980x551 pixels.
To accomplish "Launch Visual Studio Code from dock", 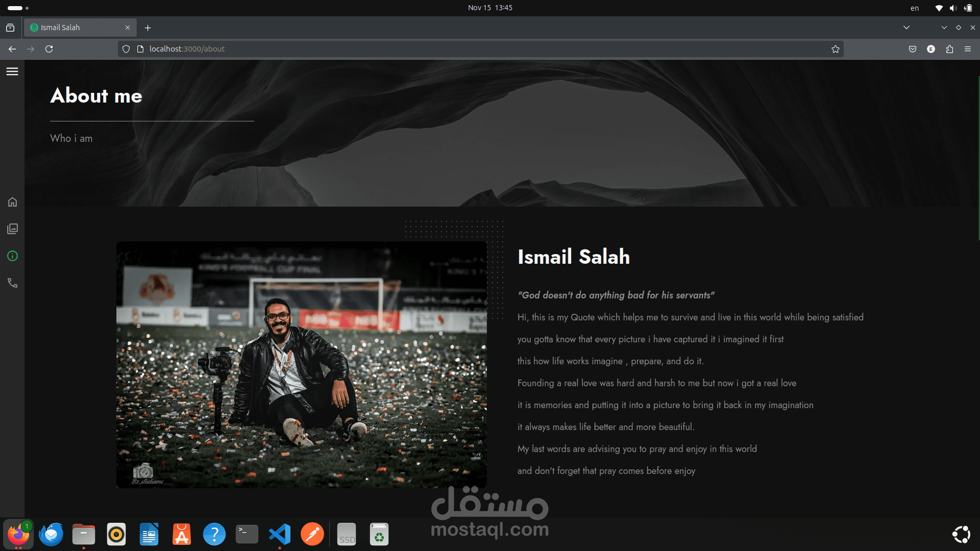I will click(x=280, y=534).
